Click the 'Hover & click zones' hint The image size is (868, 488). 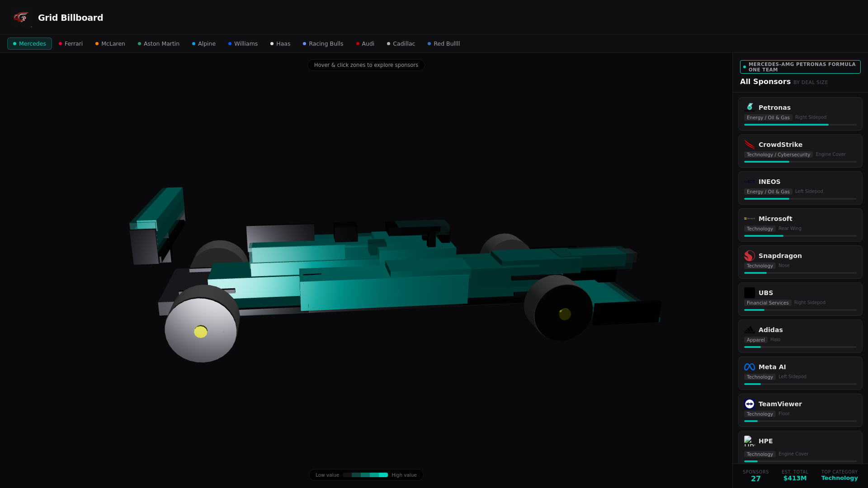[366, 65]
